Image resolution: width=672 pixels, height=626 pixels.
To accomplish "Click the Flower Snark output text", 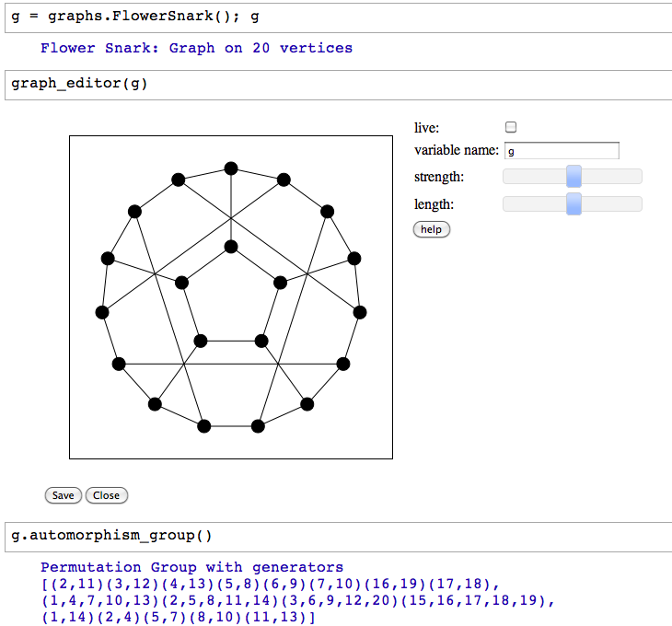I will 197,48.
